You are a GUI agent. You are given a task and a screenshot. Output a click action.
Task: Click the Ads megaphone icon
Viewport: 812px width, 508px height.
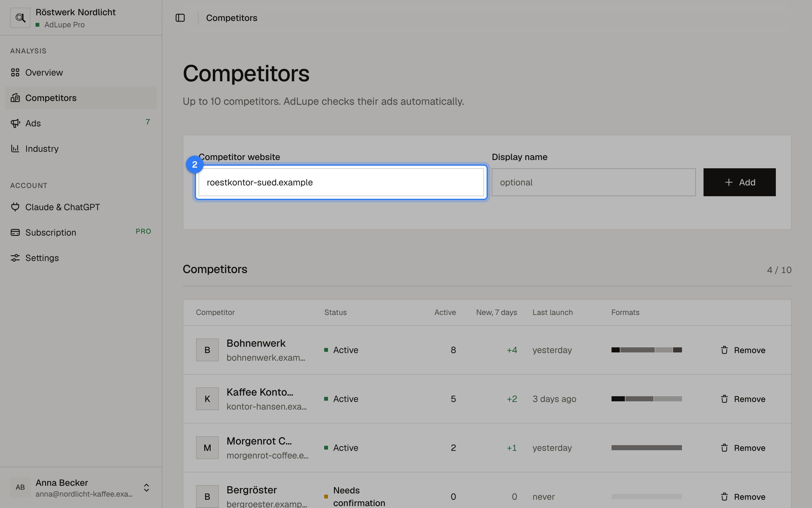(x=15, y=123)
